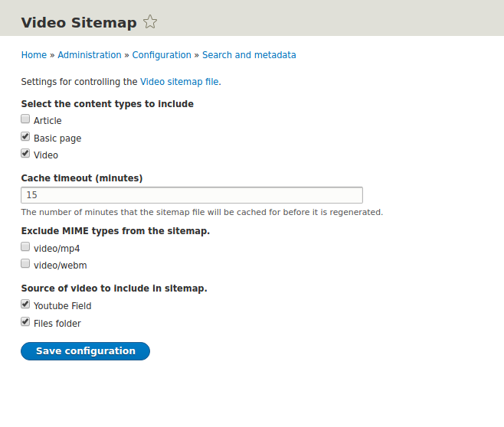The width and height of the screenshot is (504, 427).
Task: Open the Home breadcrumb link
Action: tap(34, 55)
